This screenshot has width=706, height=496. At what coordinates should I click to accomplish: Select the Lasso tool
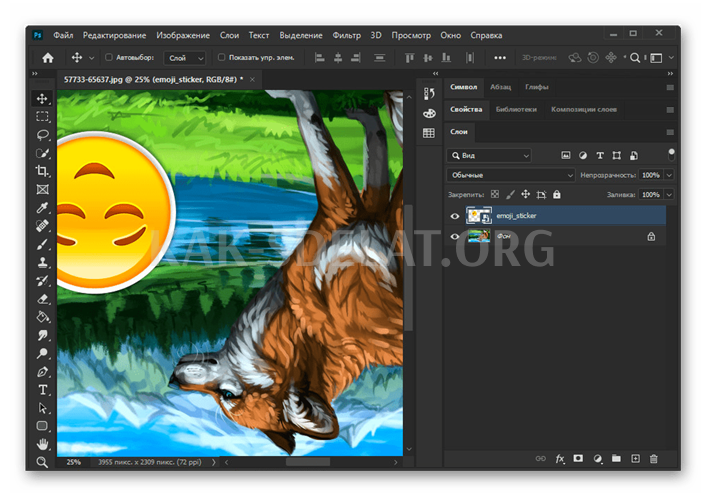(x=42, y=135)
